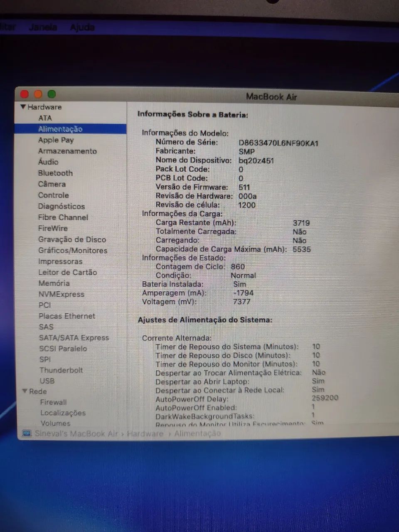
Task: Select Gráficos/Monitores in the sidebar
Action: pyautogui.click(x=73, y=250)
